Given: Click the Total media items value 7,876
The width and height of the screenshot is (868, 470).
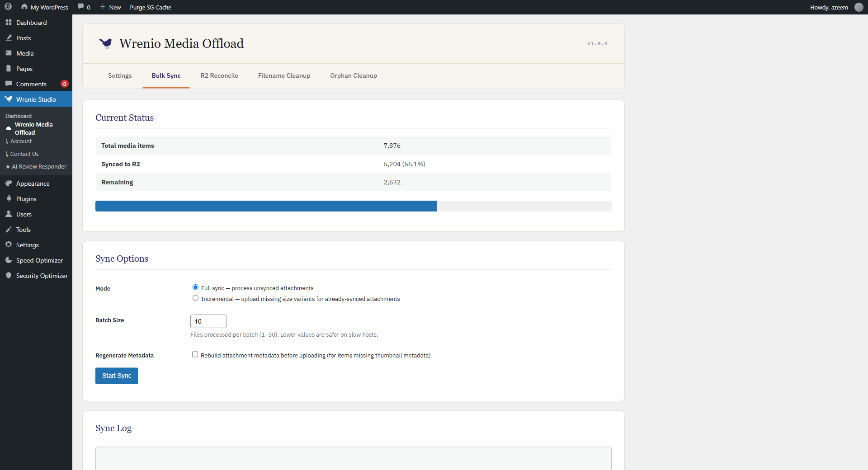Looking at the screenshot, I should pyautogui.click(x=392, y=146).
